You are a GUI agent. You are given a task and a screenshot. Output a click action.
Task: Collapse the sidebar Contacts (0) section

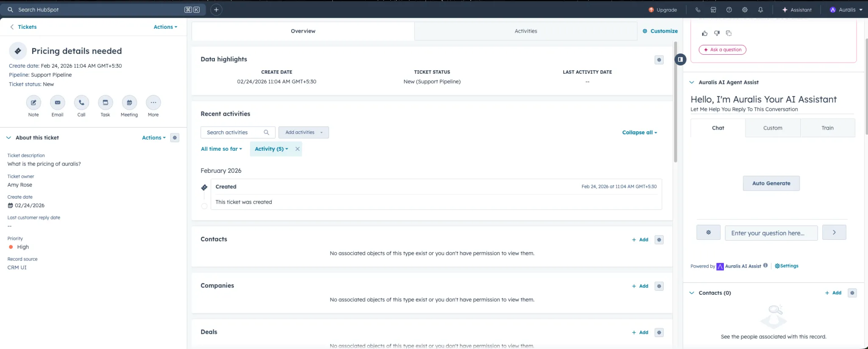(692, 293)
